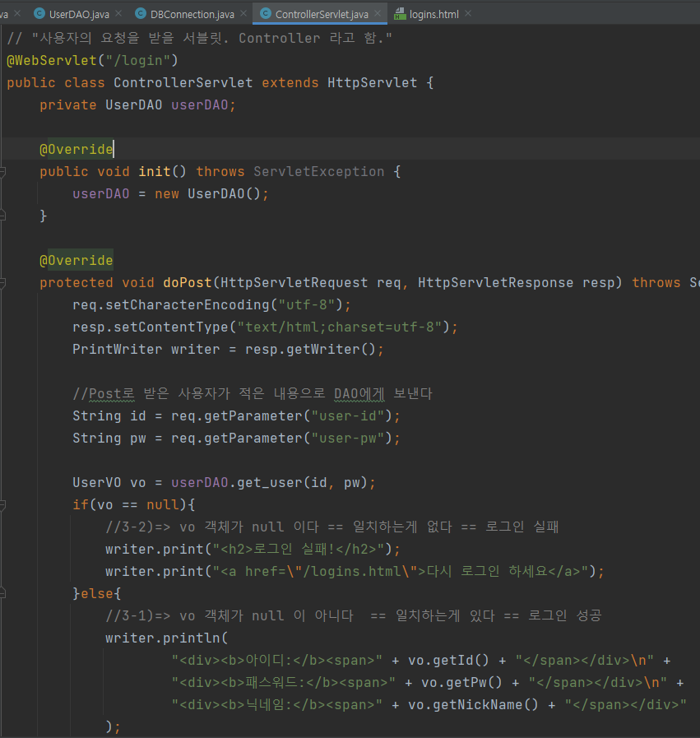Close the DBConnection.java tab
Image resolution: width=700 pixels, height=738 pixels.
pos(243,14)
